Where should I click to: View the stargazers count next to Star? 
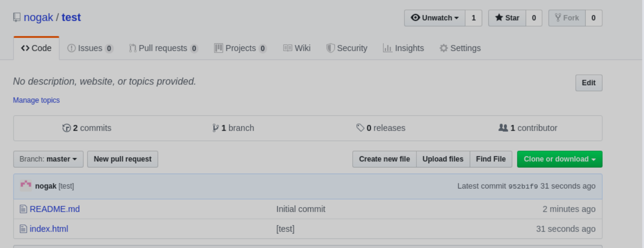click(x=534, y=18)
